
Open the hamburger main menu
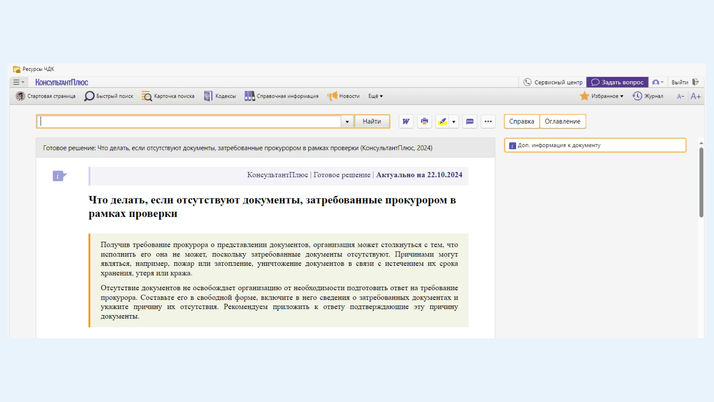[x=18, y=82]
